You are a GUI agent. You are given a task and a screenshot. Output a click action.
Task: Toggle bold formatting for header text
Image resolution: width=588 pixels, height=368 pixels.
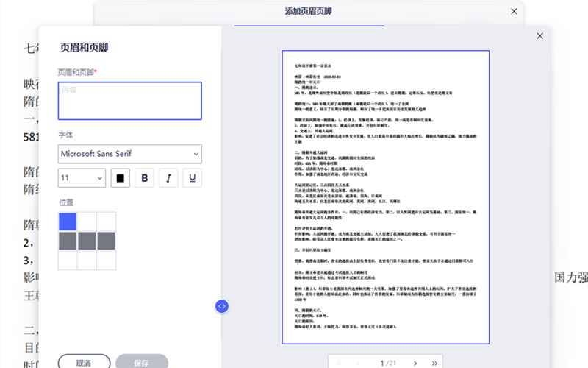coord(144,178)
